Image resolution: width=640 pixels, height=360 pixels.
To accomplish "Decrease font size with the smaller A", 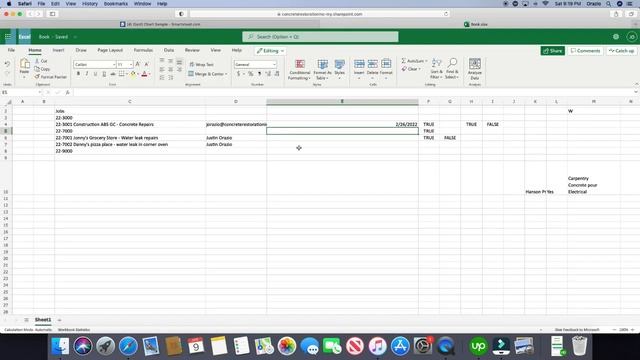I will tap(146, 64).
